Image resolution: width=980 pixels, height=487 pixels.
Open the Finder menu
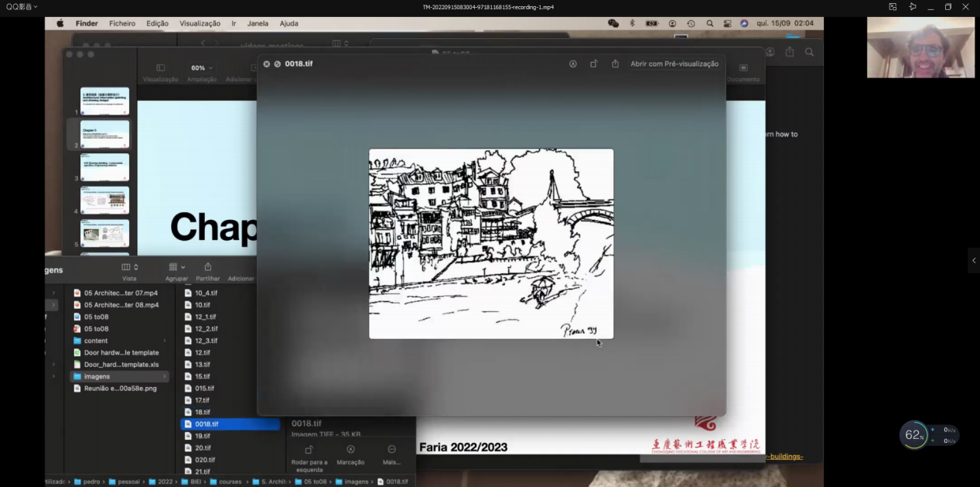[87, 23]
